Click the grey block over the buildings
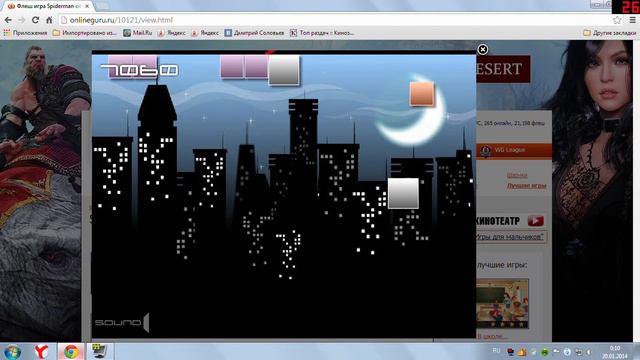The height and width of the screenshot is (360, 640). coord(403,193)
